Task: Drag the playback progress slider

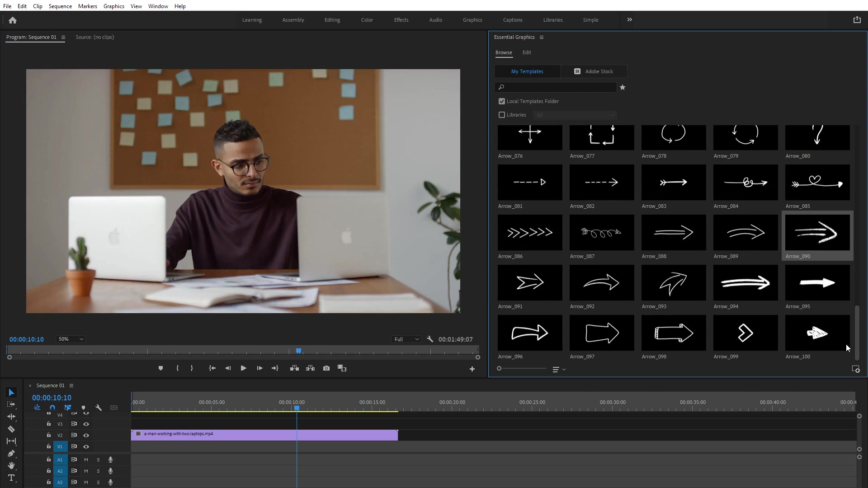Action: tap(298, 351)
